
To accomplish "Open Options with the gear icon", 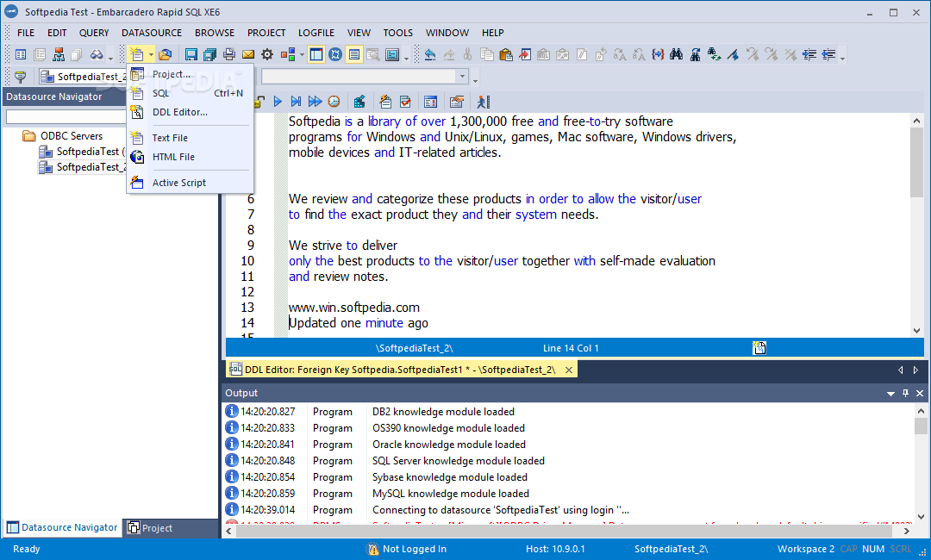I will click(267, 54).
